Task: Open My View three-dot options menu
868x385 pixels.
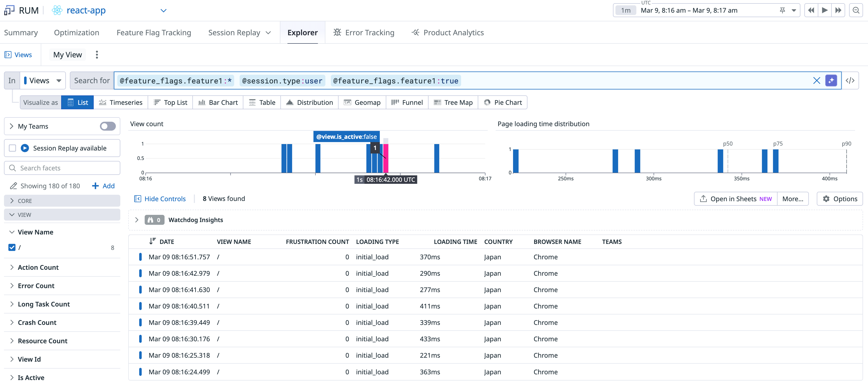Action: [x=97, y=55]
